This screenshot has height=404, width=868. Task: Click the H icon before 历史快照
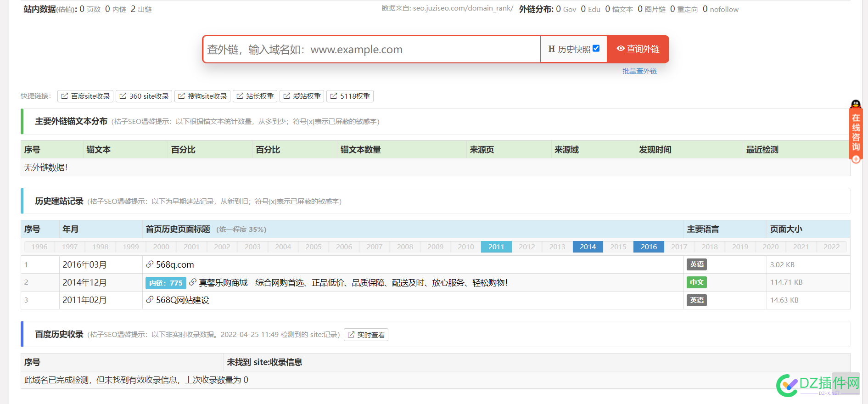tap(552, 49)
